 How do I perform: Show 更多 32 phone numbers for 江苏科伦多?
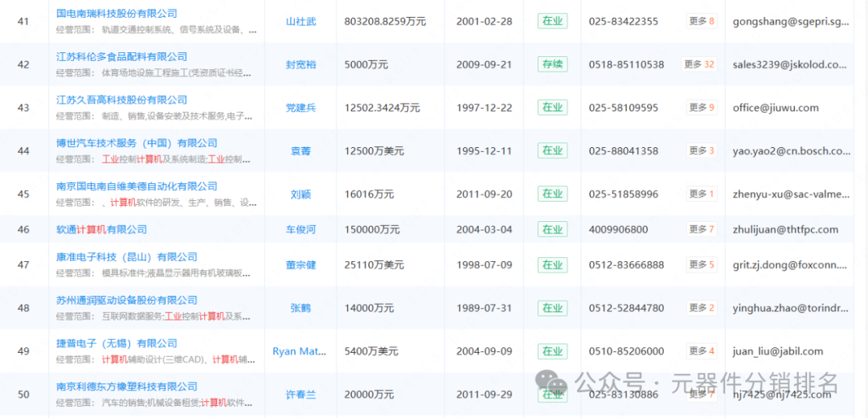pyautogui.click(x=699, y=64)
